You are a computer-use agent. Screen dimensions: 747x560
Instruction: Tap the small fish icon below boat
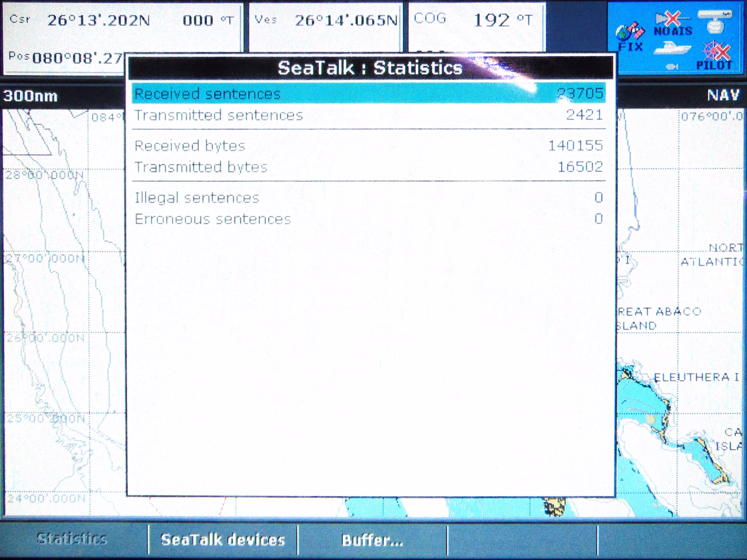point(672,67)
